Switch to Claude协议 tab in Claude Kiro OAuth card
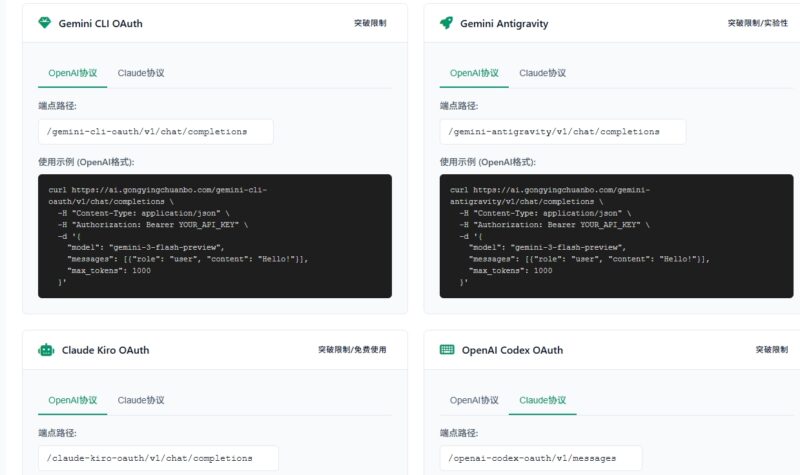 pos(141,400)
